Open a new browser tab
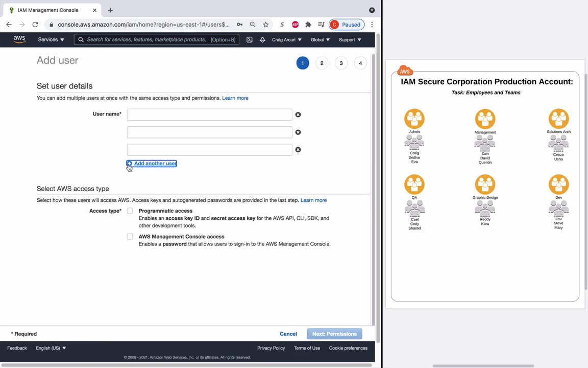Screen dimensions: 588x368 click(110, 10)
